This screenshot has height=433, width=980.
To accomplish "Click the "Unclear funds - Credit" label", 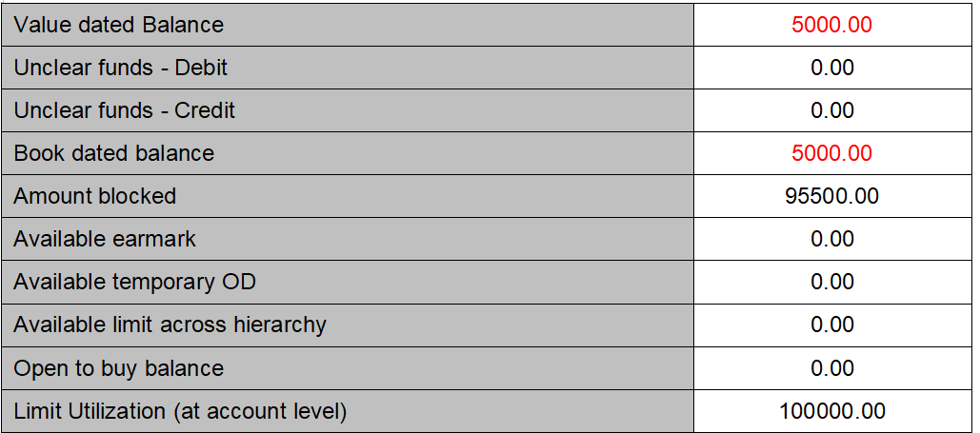I will (124, 110).
